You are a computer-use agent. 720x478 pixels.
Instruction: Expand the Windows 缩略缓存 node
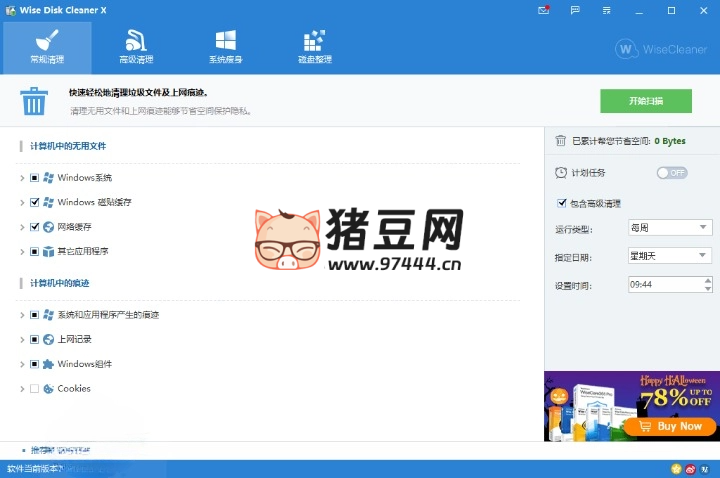coord(22,202)
